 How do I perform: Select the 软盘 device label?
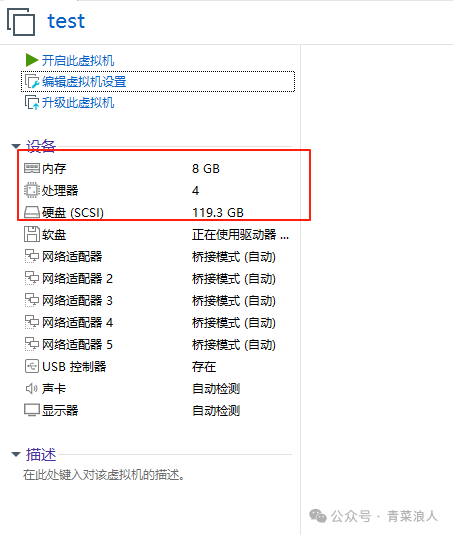[x=54, y=234]
